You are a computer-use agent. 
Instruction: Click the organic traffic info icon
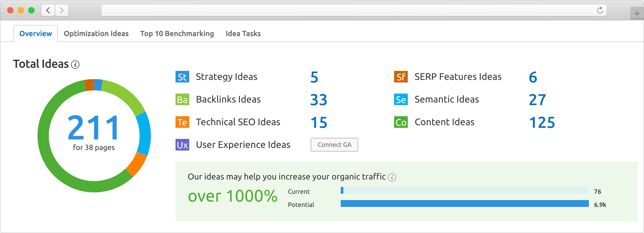tap(392, 177)
